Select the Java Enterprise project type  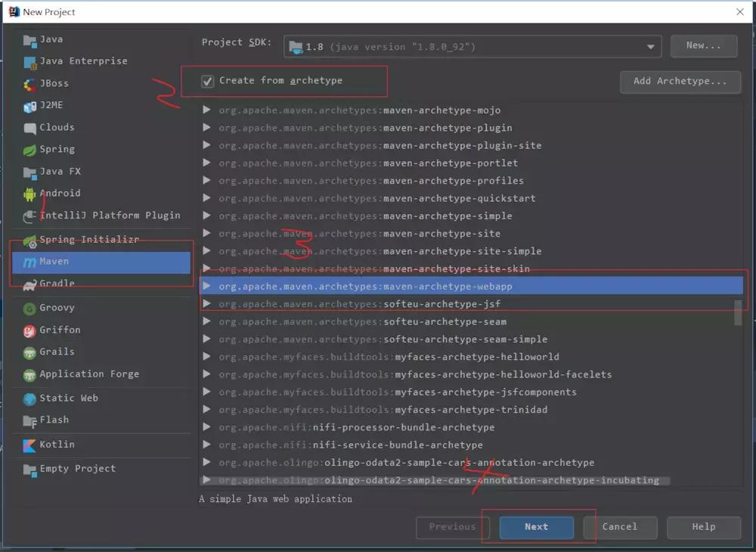pos(101,61)
